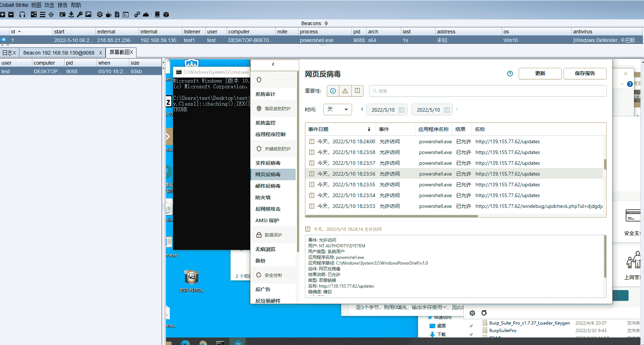Open the start date calendar picker
This screenshot has height=345, width=644.
[x=402, y=110]
